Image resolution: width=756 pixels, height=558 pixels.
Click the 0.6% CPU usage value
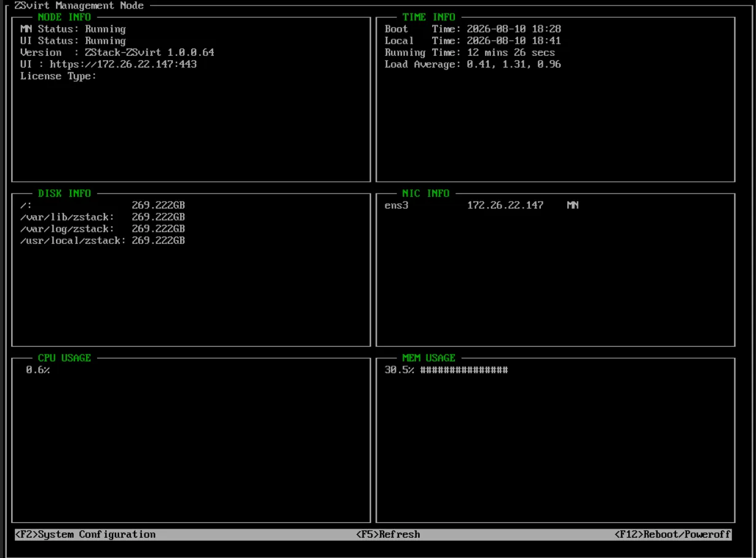[x=37, y=370]
